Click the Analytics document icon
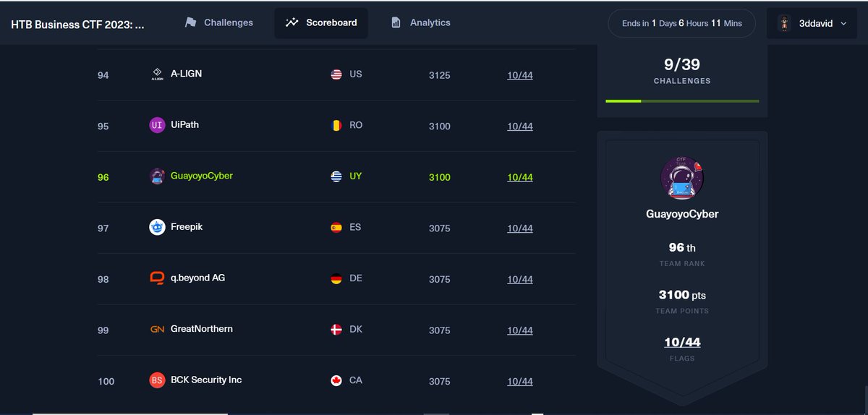 pyautogui.click(x=396, y=22)
